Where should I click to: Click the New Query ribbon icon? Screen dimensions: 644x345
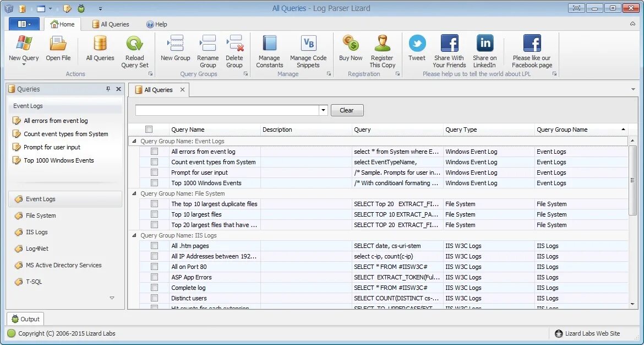[x=24, y=44]
